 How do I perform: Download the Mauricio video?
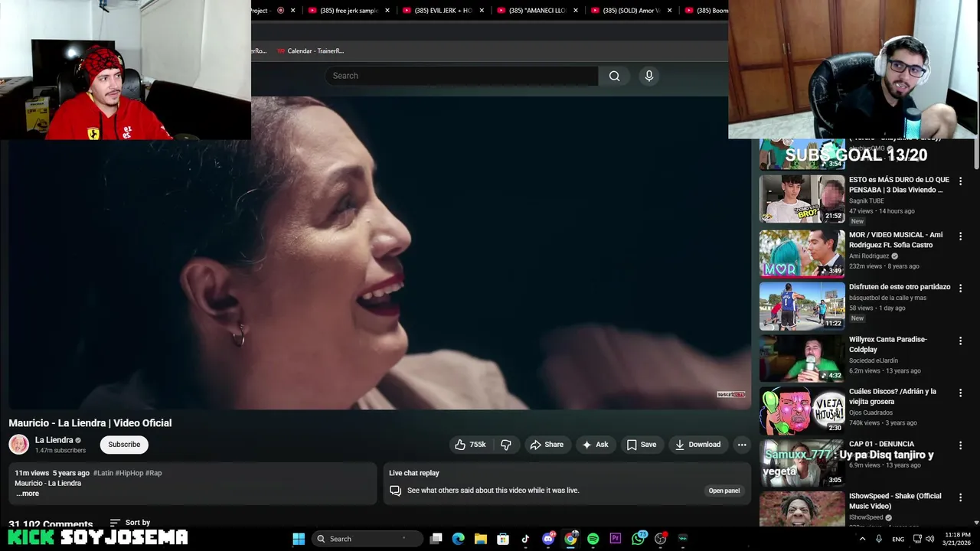697,445
